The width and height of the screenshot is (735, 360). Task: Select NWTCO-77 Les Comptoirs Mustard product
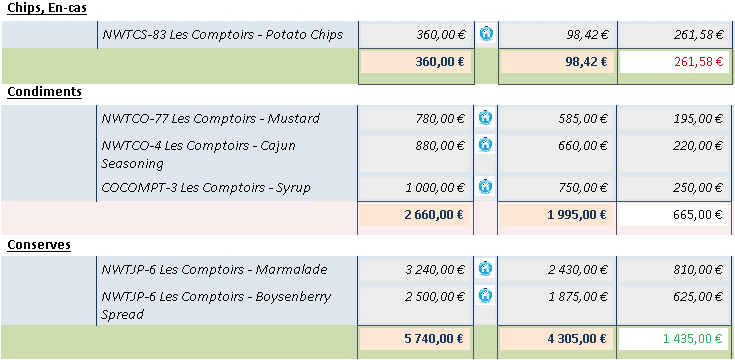[x=210, y=118]
